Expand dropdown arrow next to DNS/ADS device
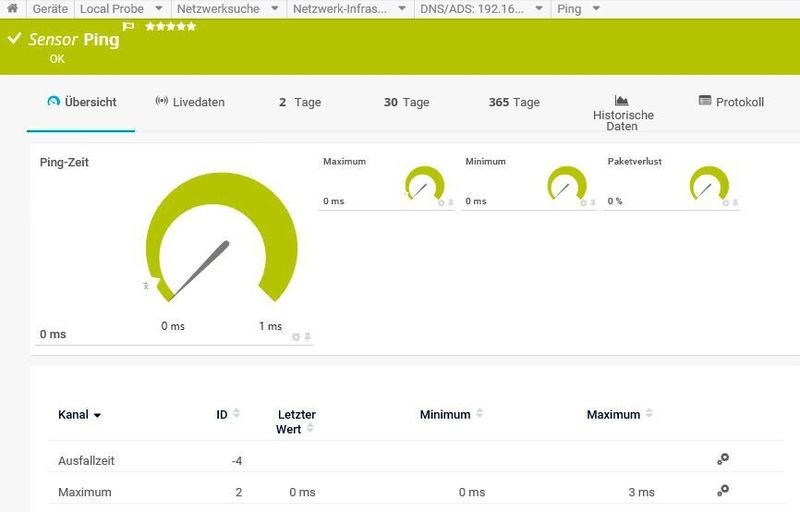This screenshot has width=800, height=512. click(x=539, y=9)
